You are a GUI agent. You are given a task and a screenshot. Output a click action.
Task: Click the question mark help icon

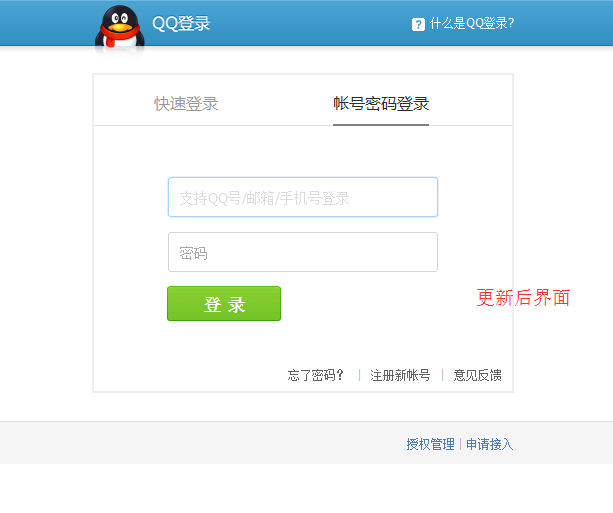click(x=418, y=24)
